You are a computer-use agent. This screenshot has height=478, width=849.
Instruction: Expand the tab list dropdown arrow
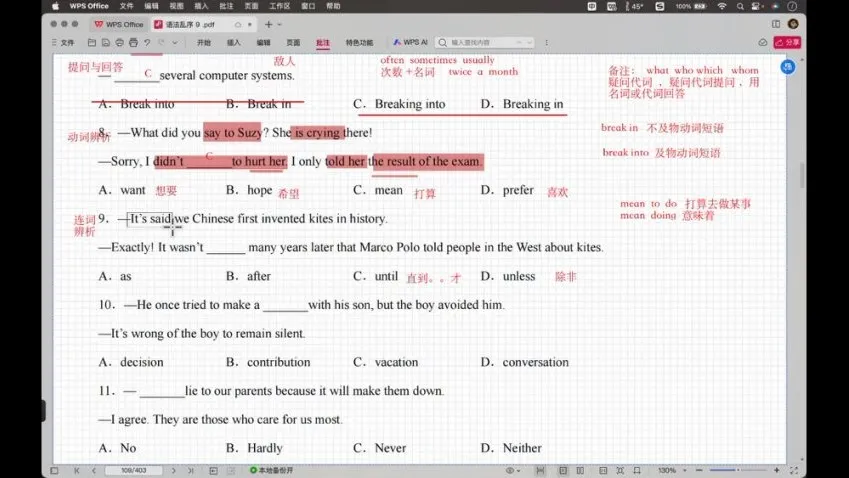point(280,23)
